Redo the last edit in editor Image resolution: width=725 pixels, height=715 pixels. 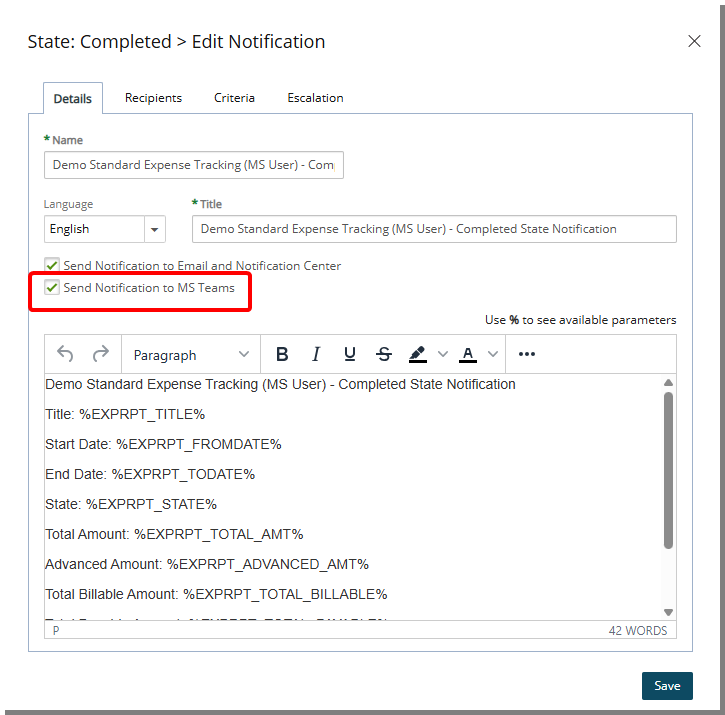pos(100,354)
